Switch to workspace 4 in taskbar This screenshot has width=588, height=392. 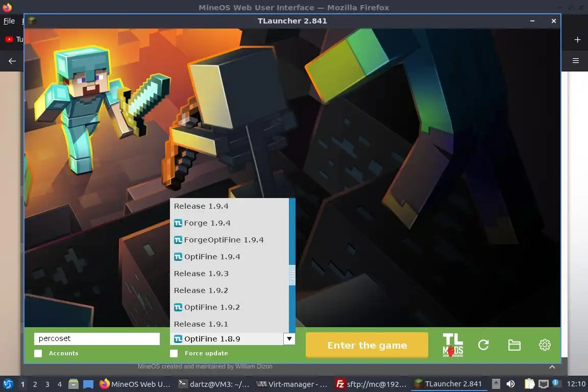[x=59, y=384]
